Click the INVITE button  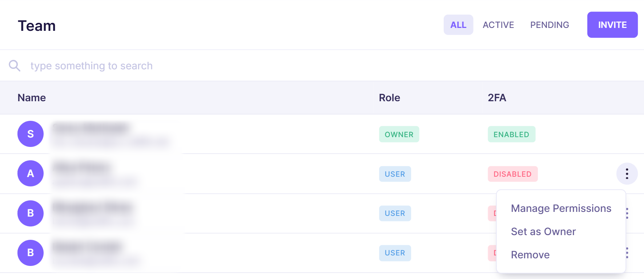tap(612, 25)
